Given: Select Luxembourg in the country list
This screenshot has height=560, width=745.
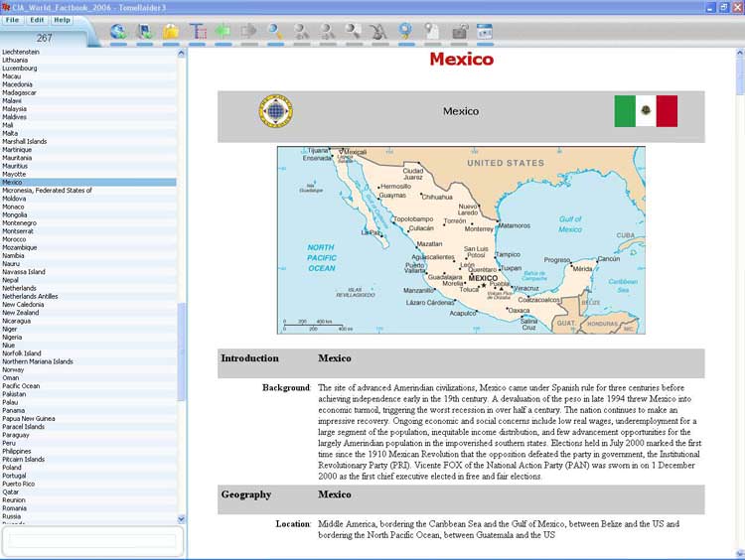Looking at the screenshot, I should tap(20, 68).
